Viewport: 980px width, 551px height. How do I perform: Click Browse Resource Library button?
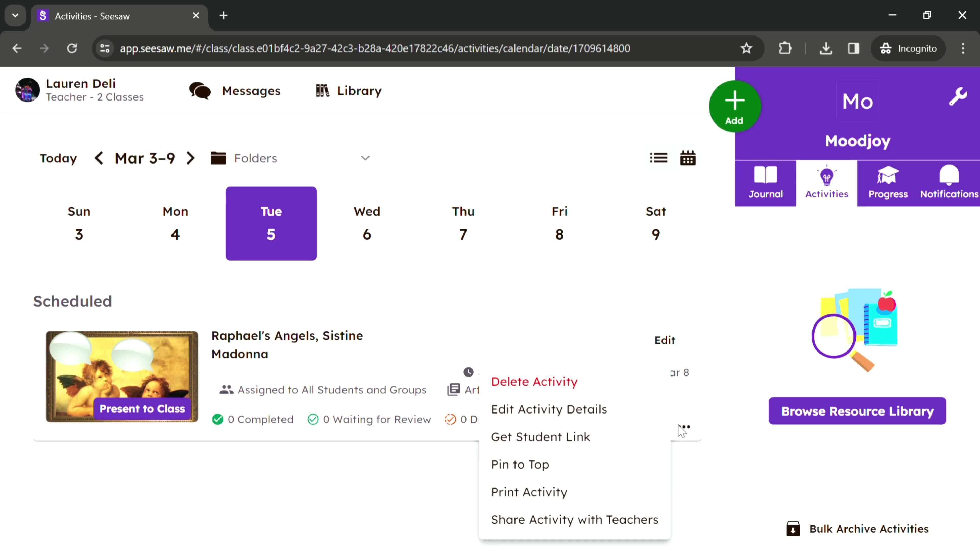coord(857,411)
